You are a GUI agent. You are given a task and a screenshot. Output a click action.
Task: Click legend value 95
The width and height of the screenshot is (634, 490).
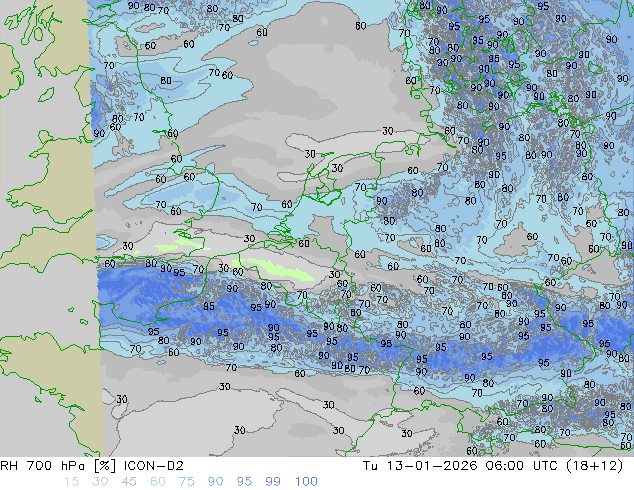244,482
